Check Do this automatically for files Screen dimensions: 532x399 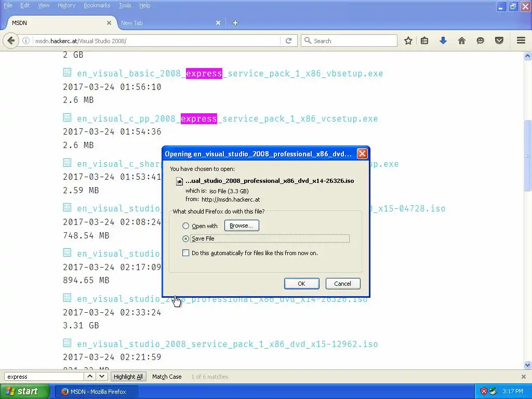[x=185, y=253]
